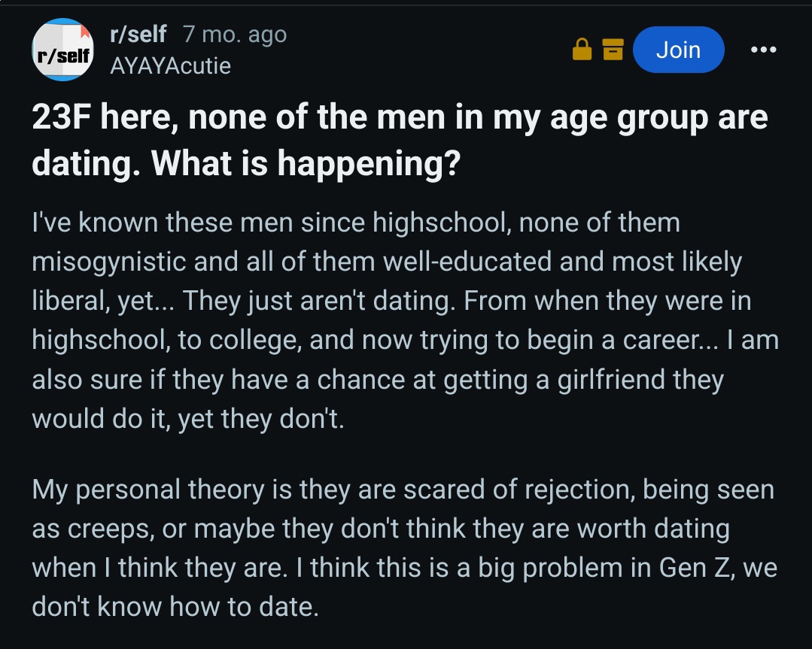The height and width of the screenshot is (649, 812).
Task: Click the title line 'dating. What is happening?'
Action: click(246, 163)
